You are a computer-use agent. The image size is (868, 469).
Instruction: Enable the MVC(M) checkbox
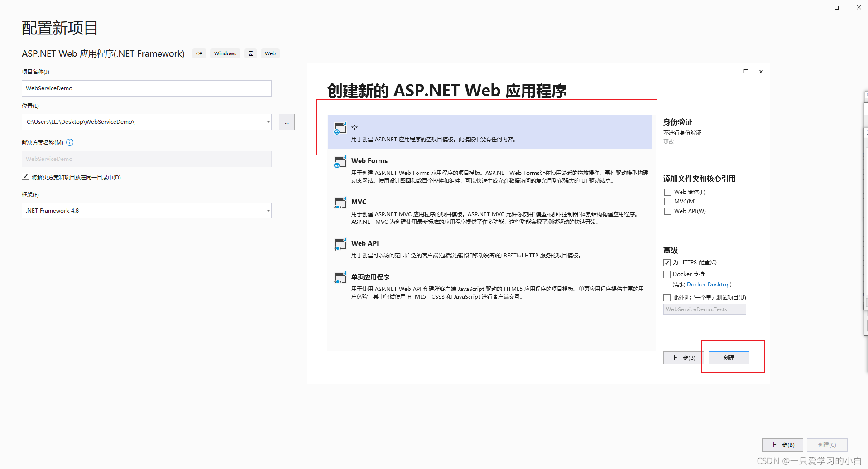(668, 202)
